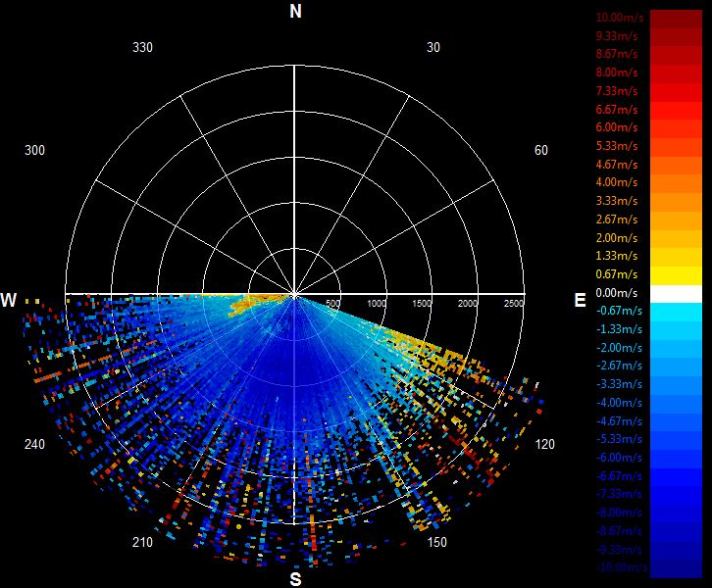
Task: Click the 60 degree azimuth label
Action: click(540, 150)
